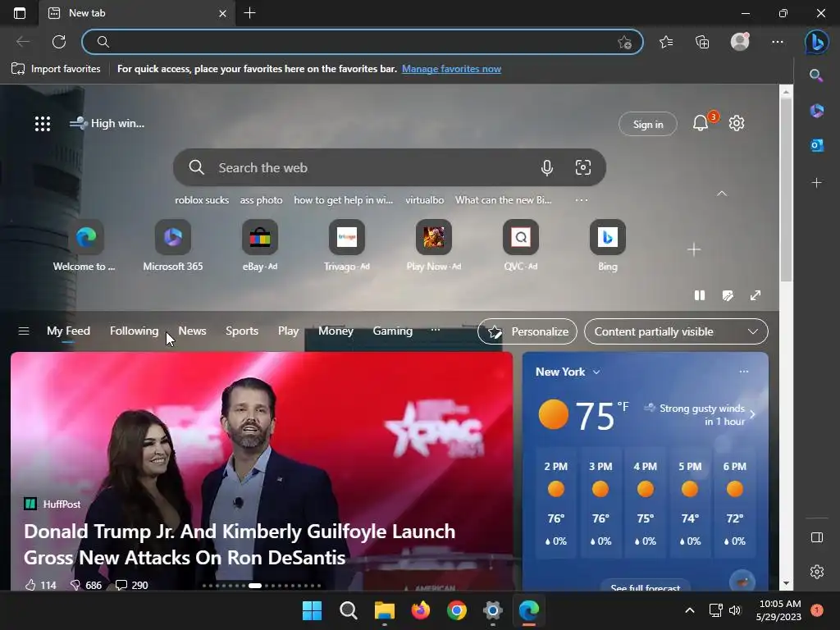This screenshot has height=630, width=840.
Task: Open Settings and more (three dots)
Action: [x=778, y=42]
